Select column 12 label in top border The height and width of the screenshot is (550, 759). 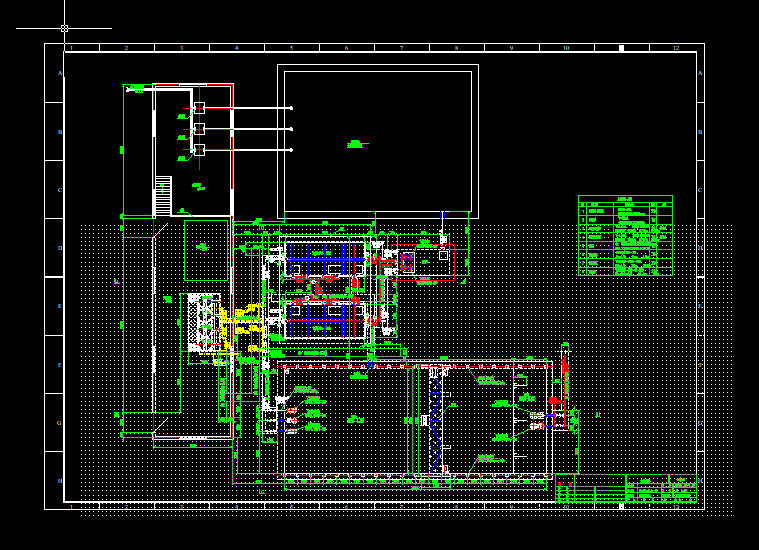[x=676, y=48]
